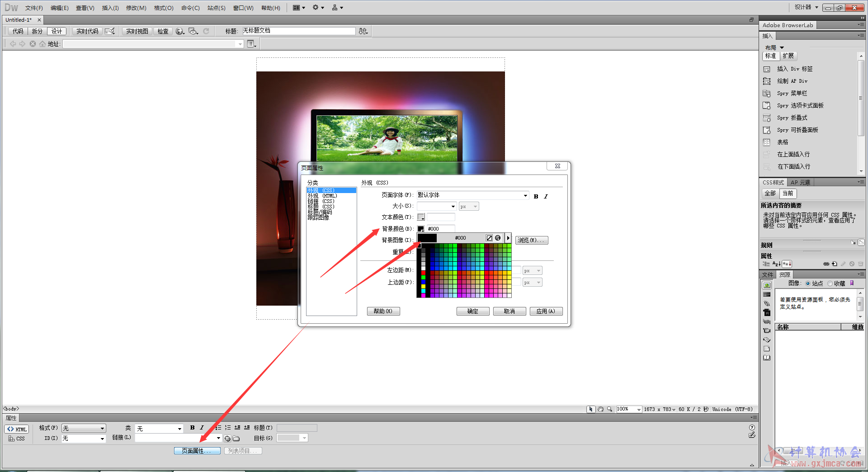Click the Insert Div Tag icon

click(767, 69)
